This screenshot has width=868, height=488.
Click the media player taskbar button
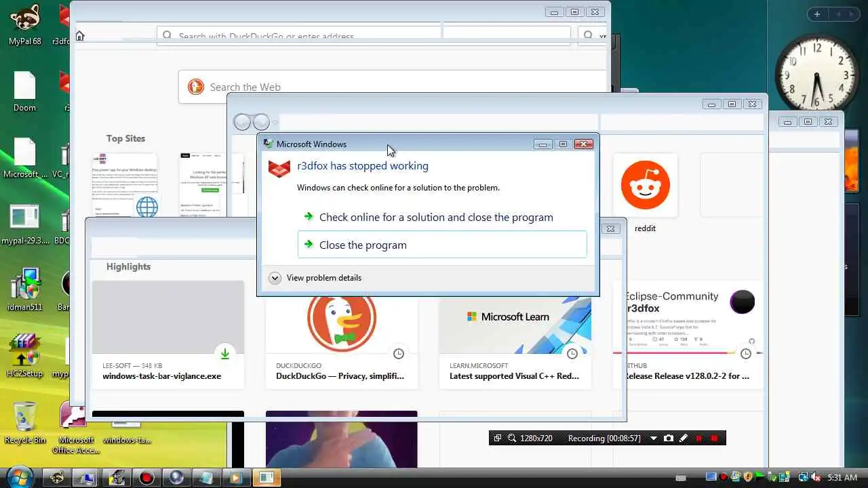236,478
